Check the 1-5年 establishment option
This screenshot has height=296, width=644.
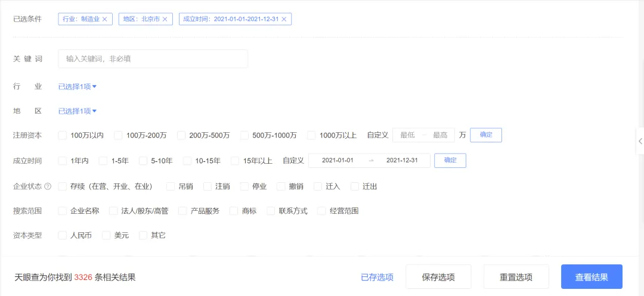pos(103,161)
